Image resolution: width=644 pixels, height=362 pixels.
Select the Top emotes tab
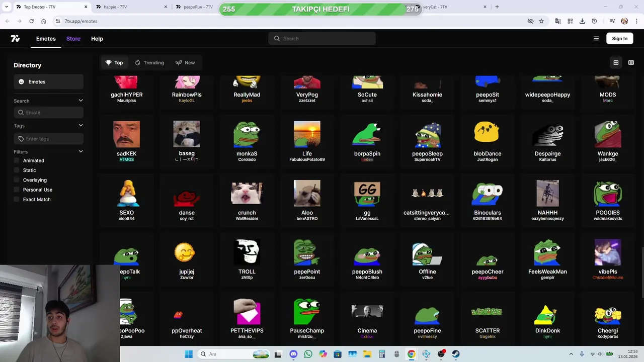pos(114,63)
